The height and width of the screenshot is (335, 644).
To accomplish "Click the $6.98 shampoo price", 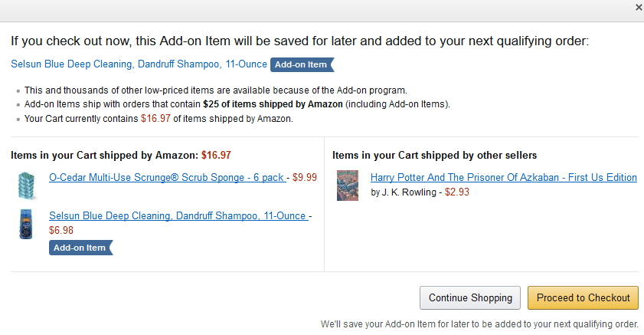I will pos(61,230).
